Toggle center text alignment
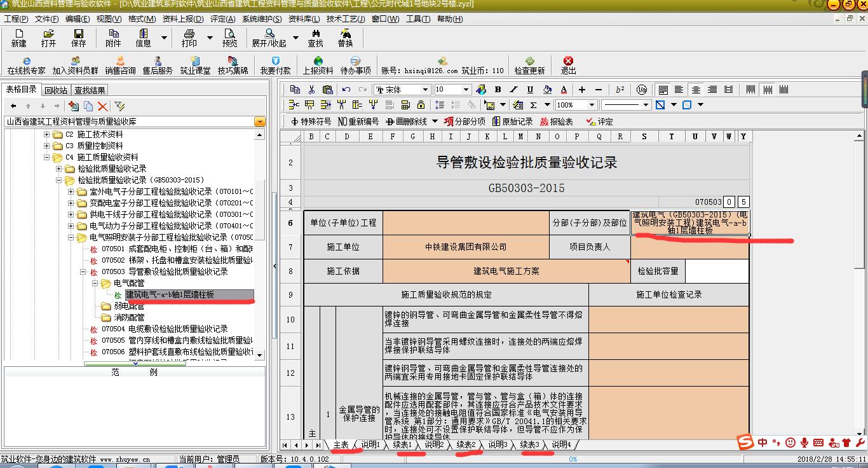 coord(696,90)
